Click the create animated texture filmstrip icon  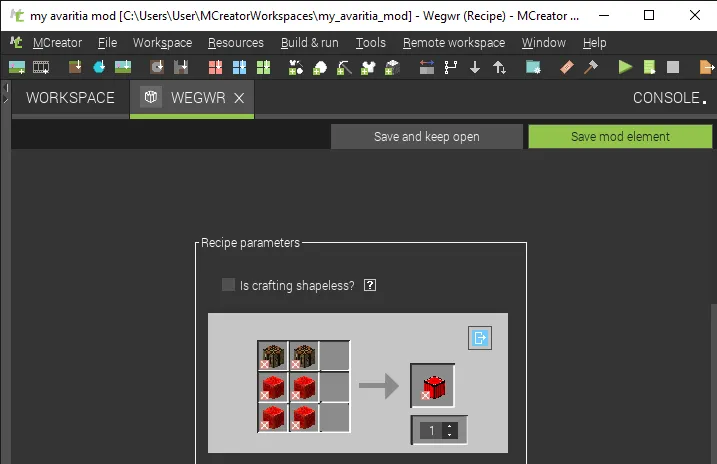(41, 68)
